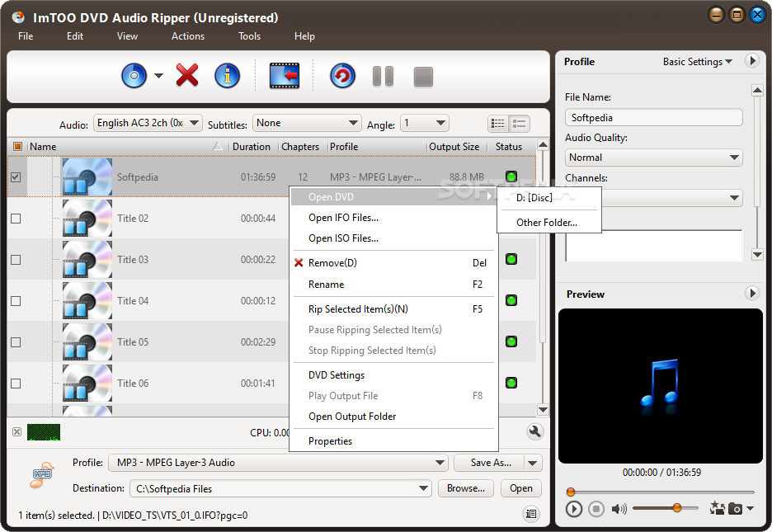772x532 pixels.
Task: Adjust the preview volume slider knob
Action: click(x=677, y=507)
